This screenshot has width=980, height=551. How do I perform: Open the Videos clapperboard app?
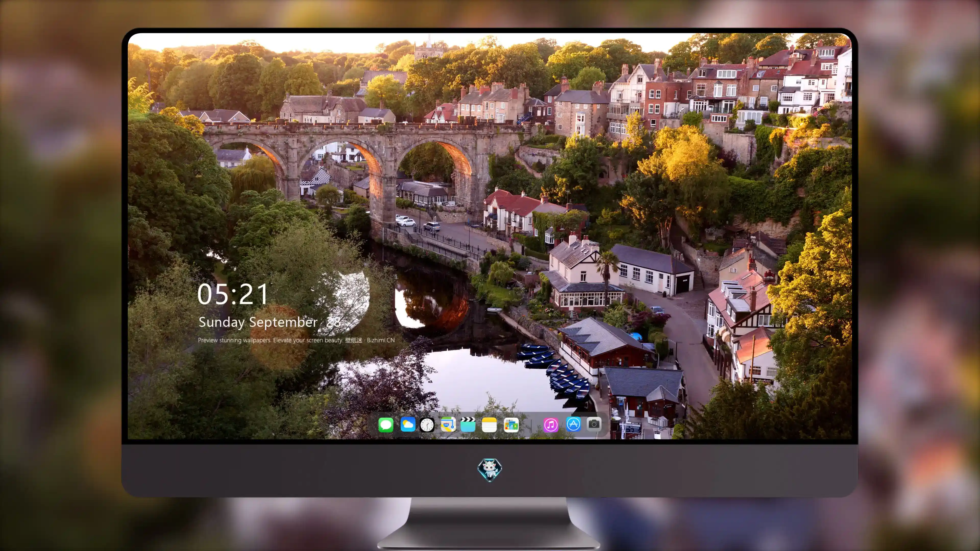coord(468,424)
